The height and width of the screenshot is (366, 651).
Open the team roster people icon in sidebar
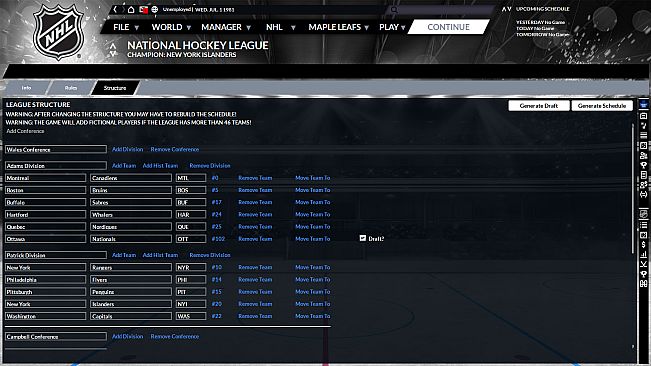pos(644,155)
